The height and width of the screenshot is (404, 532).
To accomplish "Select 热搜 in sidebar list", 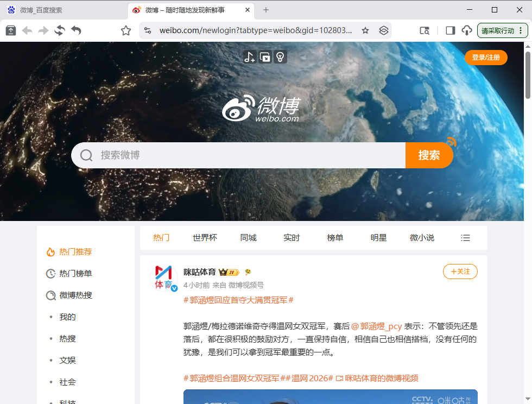I will 67,339.
